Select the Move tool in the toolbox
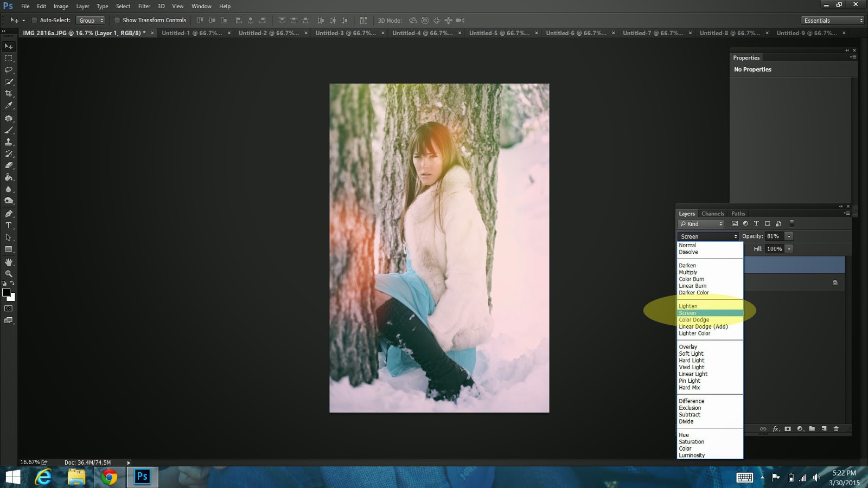Viewport: 868px width, 488px height. tap(9, 47)
